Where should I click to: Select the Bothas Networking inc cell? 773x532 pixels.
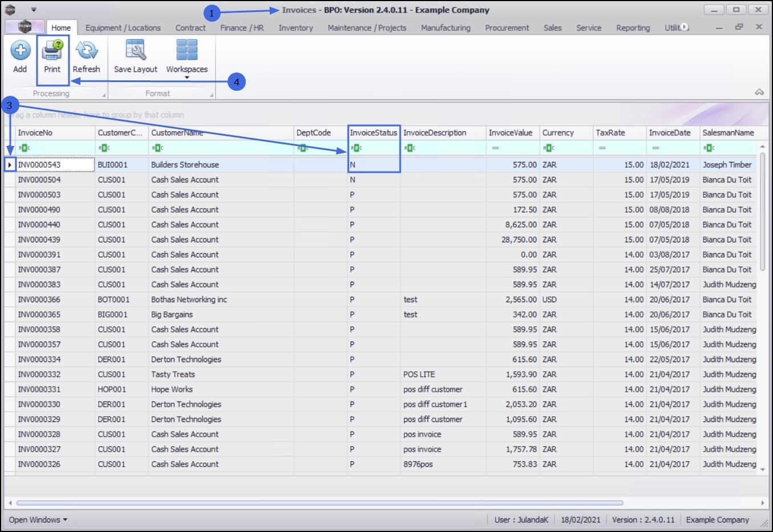[221, 299]
